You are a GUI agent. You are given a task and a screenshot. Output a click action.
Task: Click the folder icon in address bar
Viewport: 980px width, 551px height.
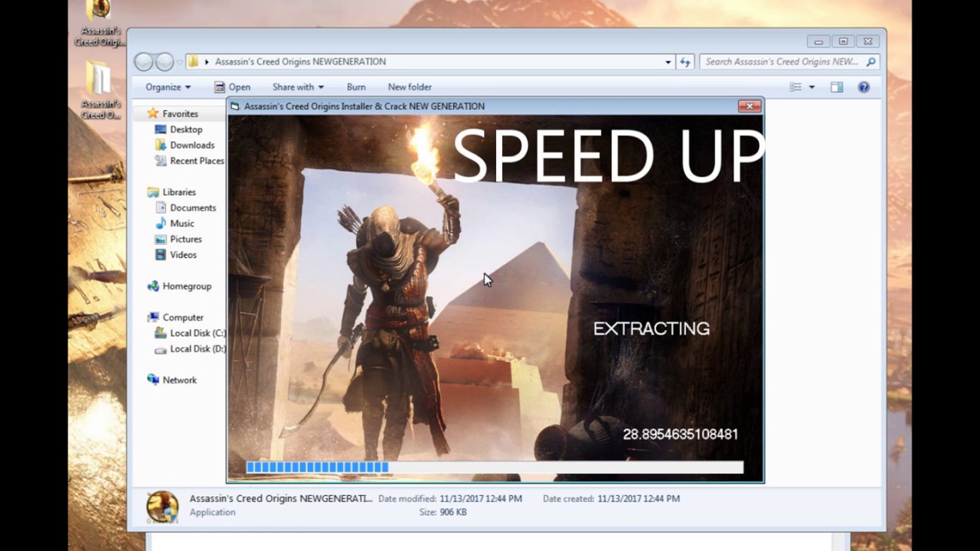194,62
